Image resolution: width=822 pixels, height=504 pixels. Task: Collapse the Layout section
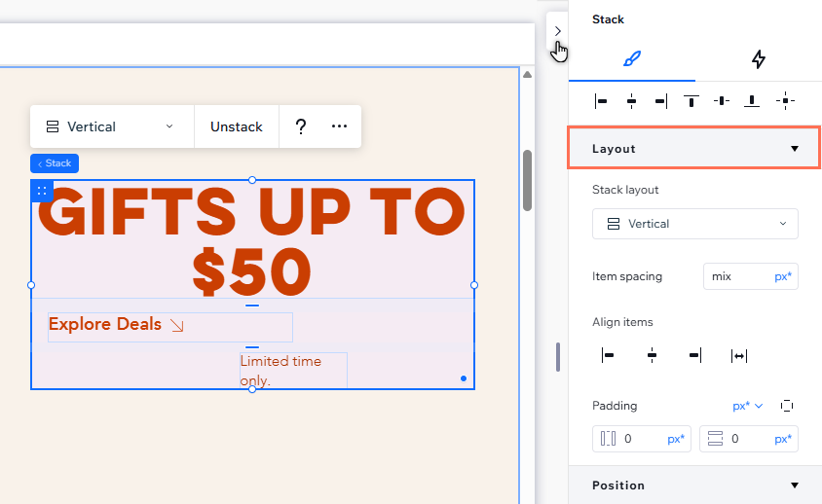coord(694,148)
